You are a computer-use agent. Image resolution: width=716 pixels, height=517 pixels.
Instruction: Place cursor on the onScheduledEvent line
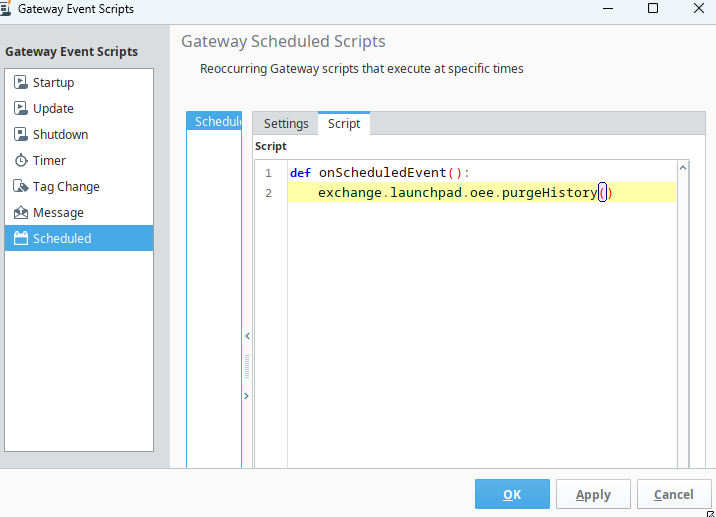(x=382, y=173)
